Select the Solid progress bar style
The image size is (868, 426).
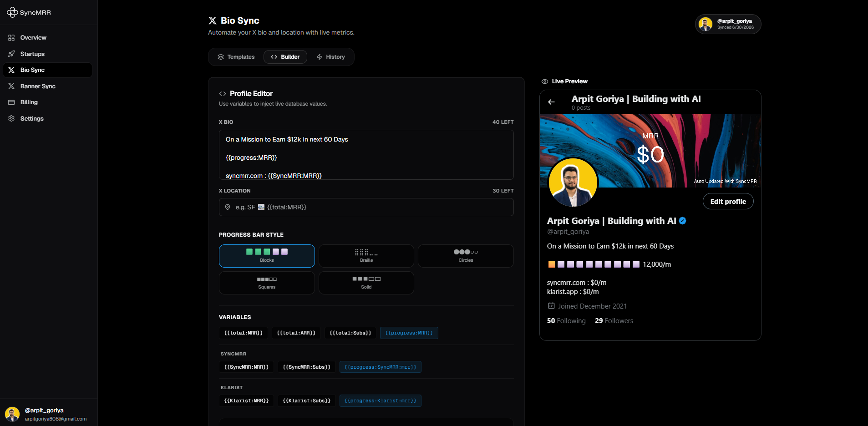(366, 283)
